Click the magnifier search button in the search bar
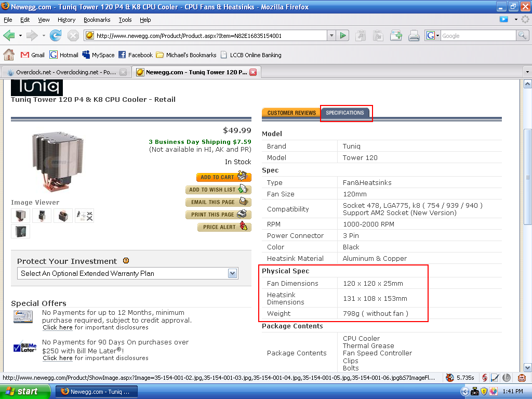 click(522, 35)
